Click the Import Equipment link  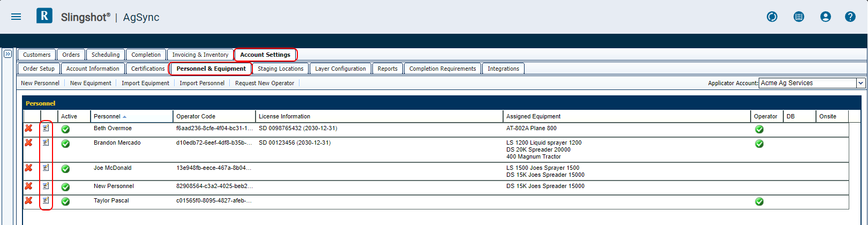145,83
